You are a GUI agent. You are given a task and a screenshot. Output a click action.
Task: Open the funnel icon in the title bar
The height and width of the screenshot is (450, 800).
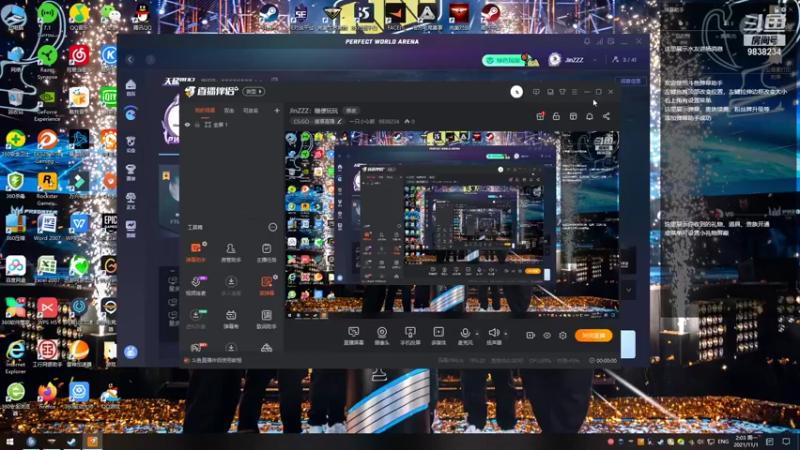pyautogui.click(x=562, y=92)
